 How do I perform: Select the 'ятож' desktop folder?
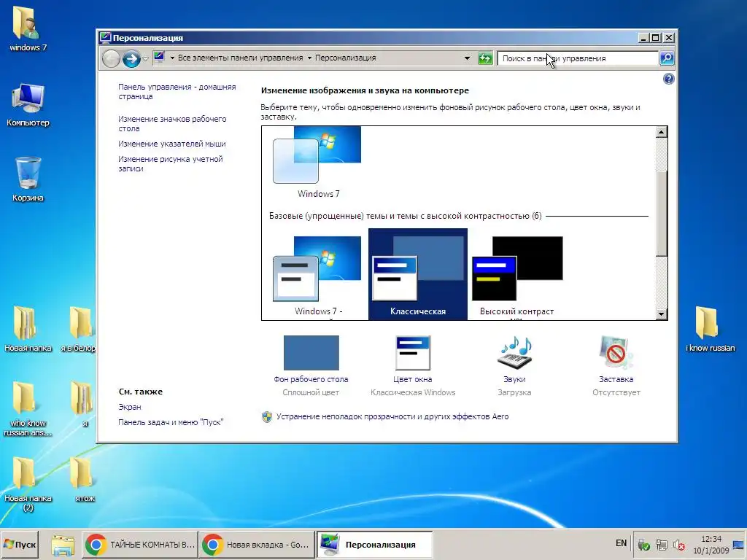click(84, 480)
